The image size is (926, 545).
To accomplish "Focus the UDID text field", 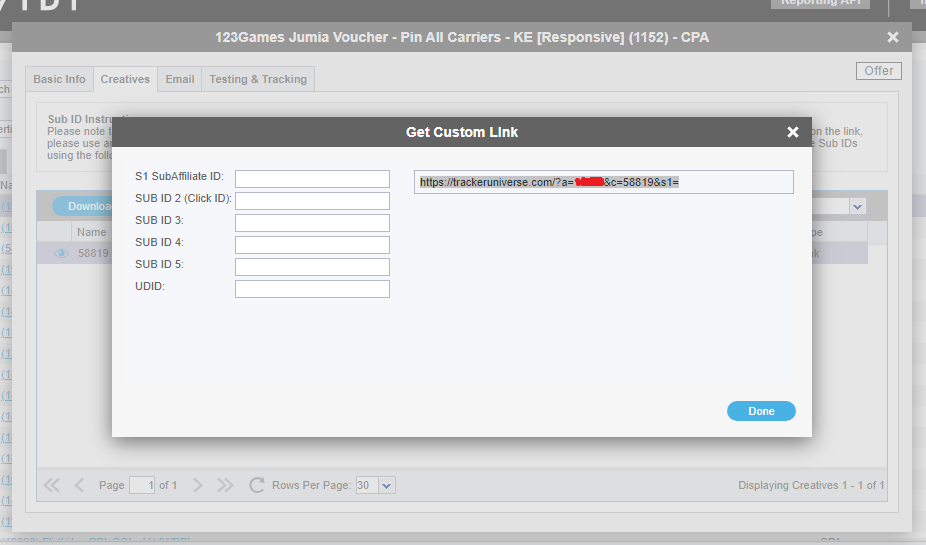I will [312, 289].
